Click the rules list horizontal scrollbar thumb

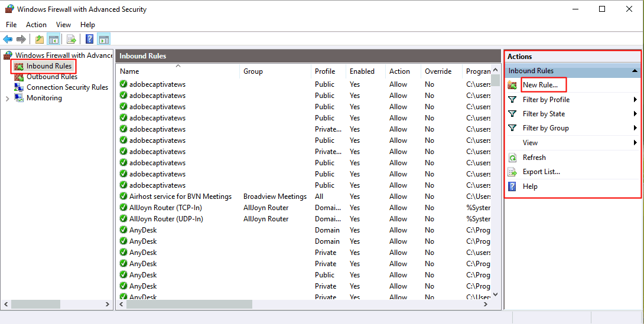pyautogui.click(x=189, y=305)
